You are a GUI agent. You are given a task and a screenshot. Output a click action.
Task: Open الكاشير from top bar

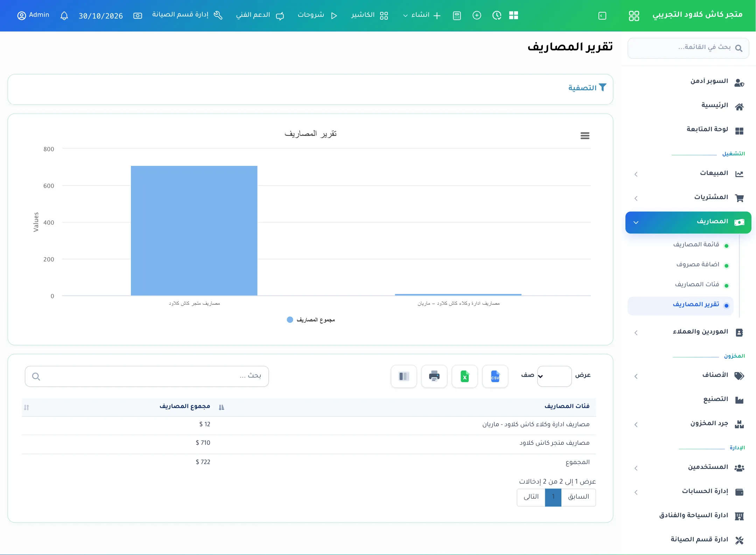click(369, 15)
